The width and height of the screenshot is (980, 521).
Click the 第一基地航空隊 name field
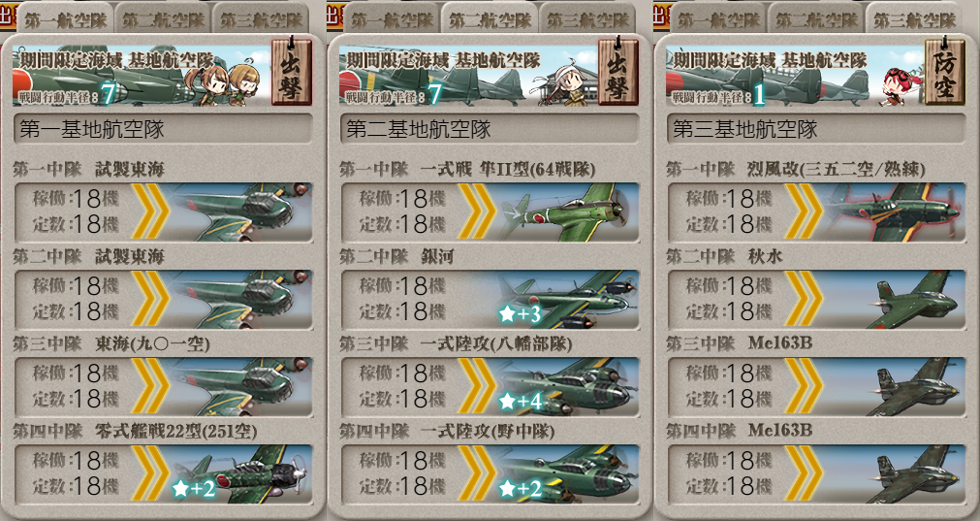click(163, 129)
